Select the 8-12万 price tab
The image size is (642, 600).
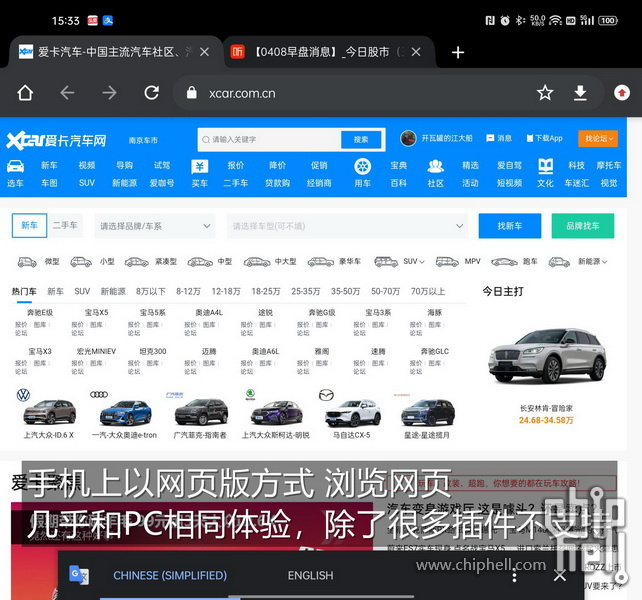click(x=188, y=292)
